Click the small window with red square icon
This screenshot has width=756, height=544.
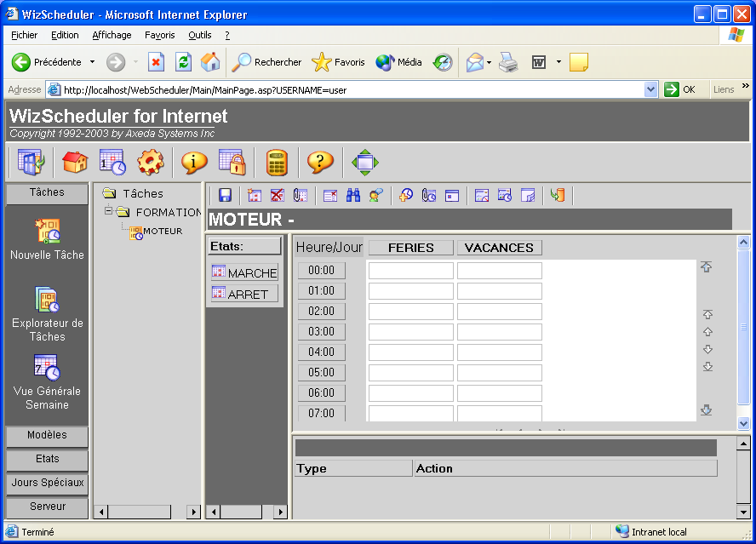click(x=452, y=195)
